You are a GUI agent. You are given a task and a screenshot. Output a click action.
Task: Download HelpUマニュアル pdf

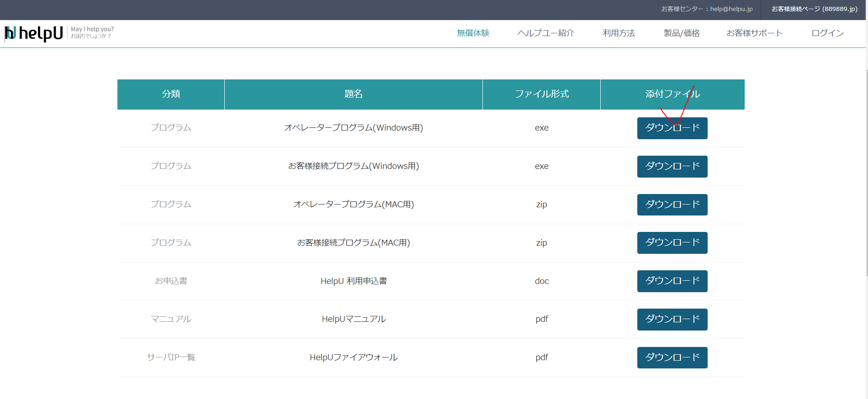pyautogui.click(x=672, y=319)
